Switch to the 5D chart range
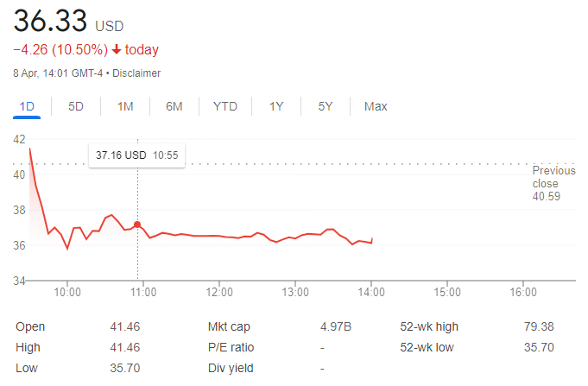The image size is (588, 386). point(76,106)
